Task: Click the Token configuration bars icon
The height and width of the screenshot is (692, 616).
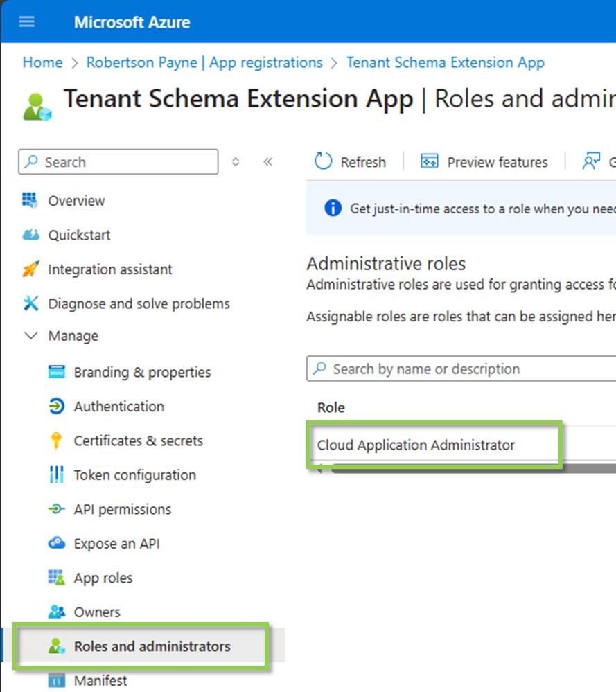Action: pos(57,475)
